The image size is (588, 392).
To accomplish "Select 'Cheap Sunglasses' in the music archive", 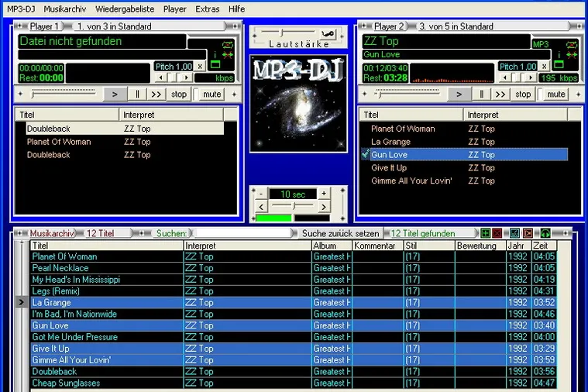I will click(294, 383).
